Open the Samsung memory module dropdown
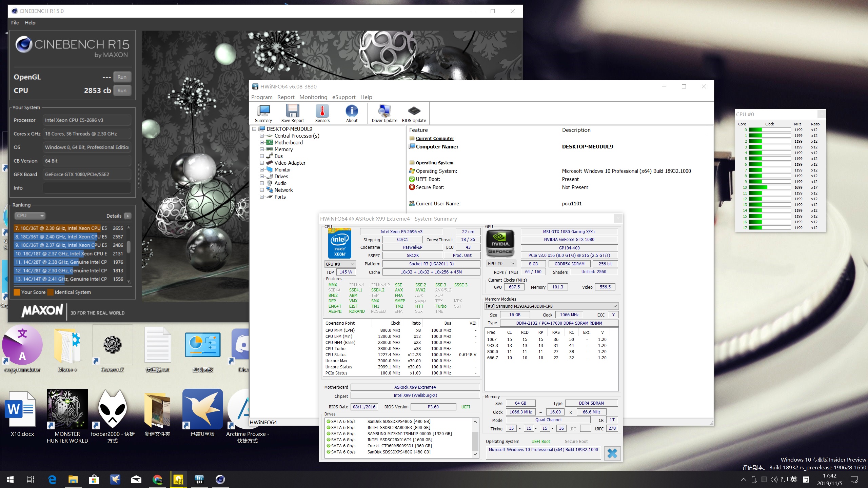The height and width of the screenshot is (488, 868). pos(552,306)
